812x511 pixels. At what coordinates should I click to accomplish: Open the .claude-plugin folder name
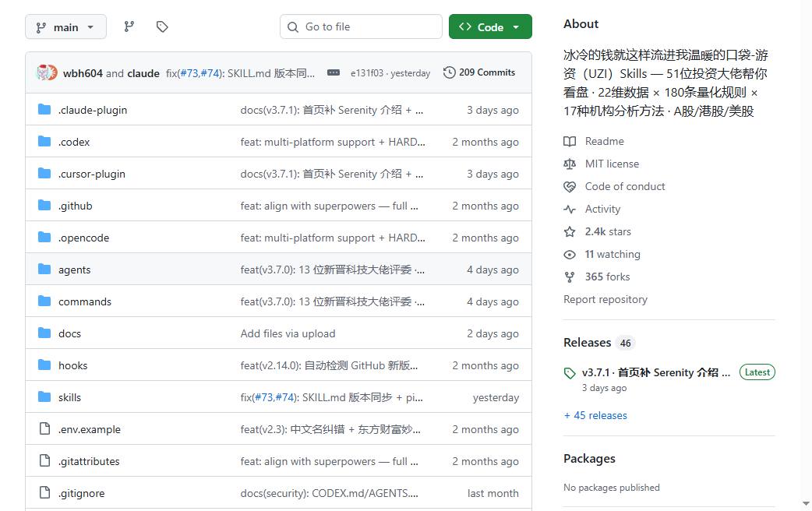(93, 110)
